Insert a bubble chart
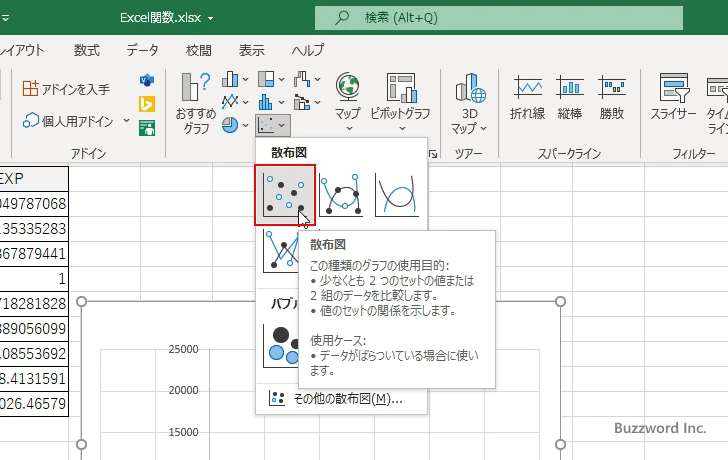The image size is (728, 460). [x=282, y=344]
